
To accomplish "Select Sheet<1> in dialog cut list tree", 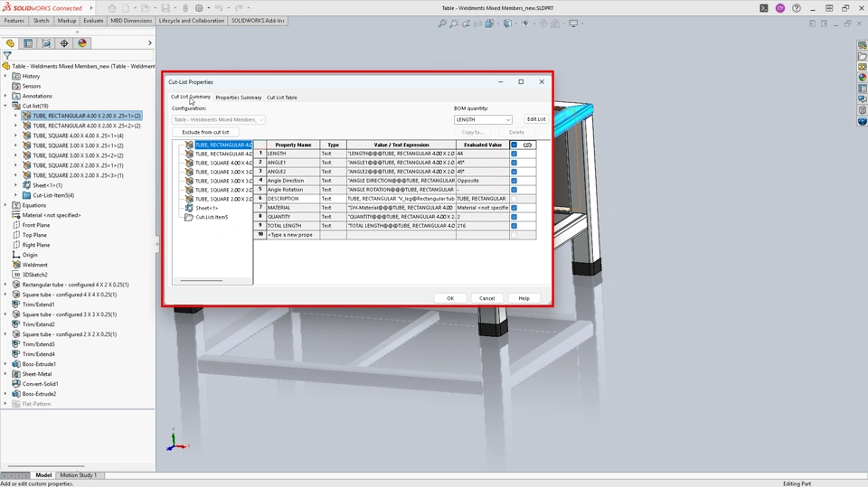I will pyautogui.click(x=206, y=208).
